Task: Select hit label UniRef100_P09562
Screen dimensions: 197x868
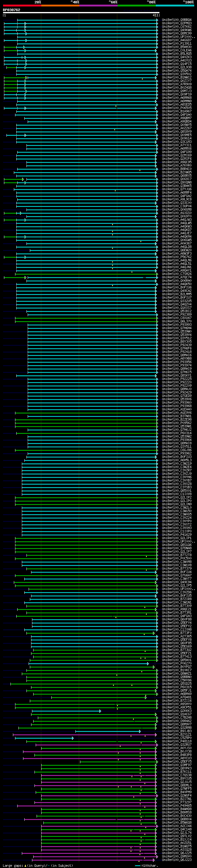Action: coord(176,423)
